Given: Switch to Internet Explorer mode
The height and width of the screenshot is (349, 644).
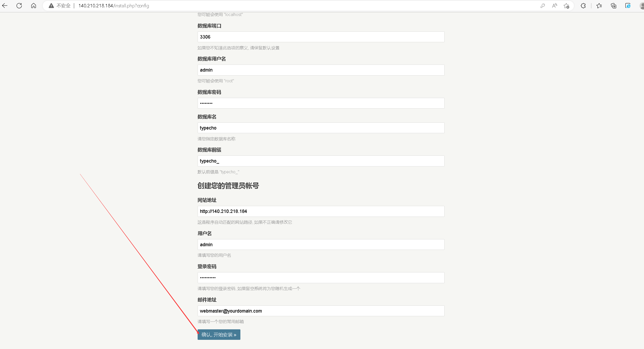Looking at the screenshot, I should 628,6.
